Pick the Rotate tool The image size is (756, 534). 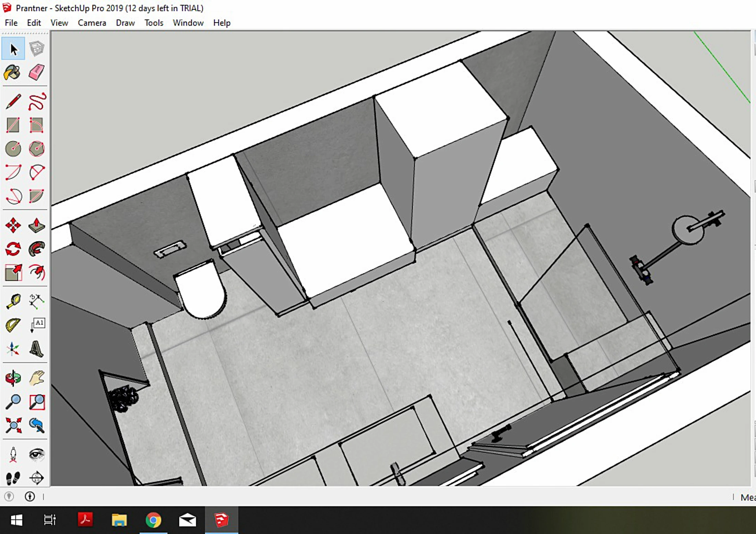point(13,249)
